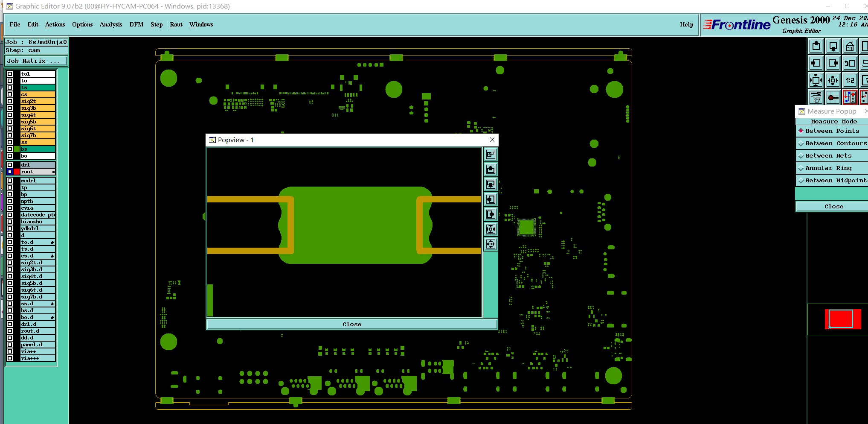Pan right in the Popview window
The height and width of the screenshot is (424, 868).
pyautogui.click(x=491, y=214)
